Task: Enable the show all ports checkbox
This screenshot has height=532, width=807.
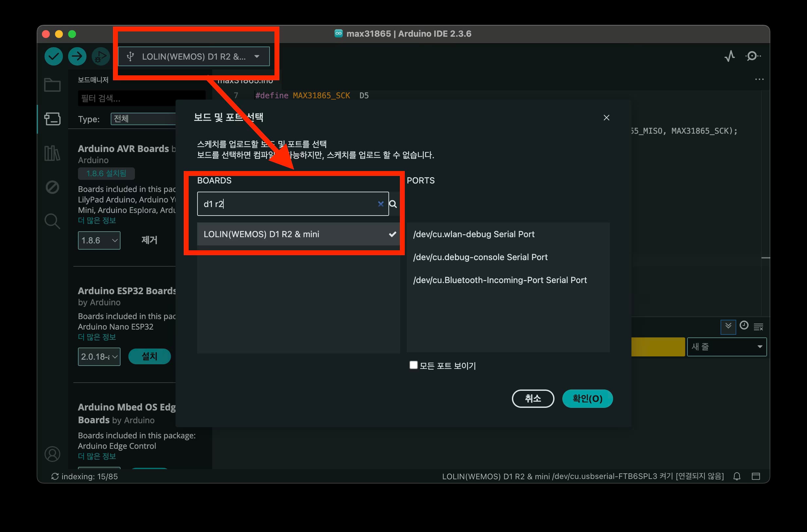Action: point(413,365)
